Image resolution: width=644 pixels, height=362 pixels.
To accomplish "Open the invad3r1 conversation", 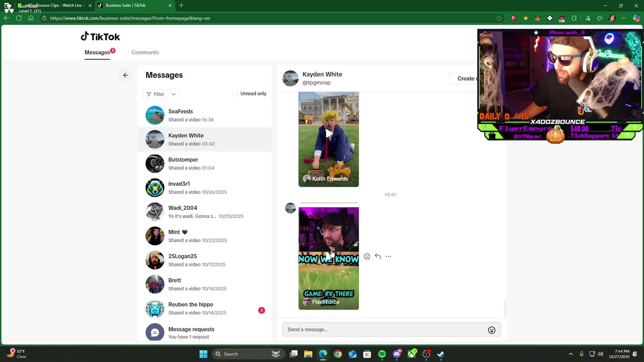I will coord(205,188).
